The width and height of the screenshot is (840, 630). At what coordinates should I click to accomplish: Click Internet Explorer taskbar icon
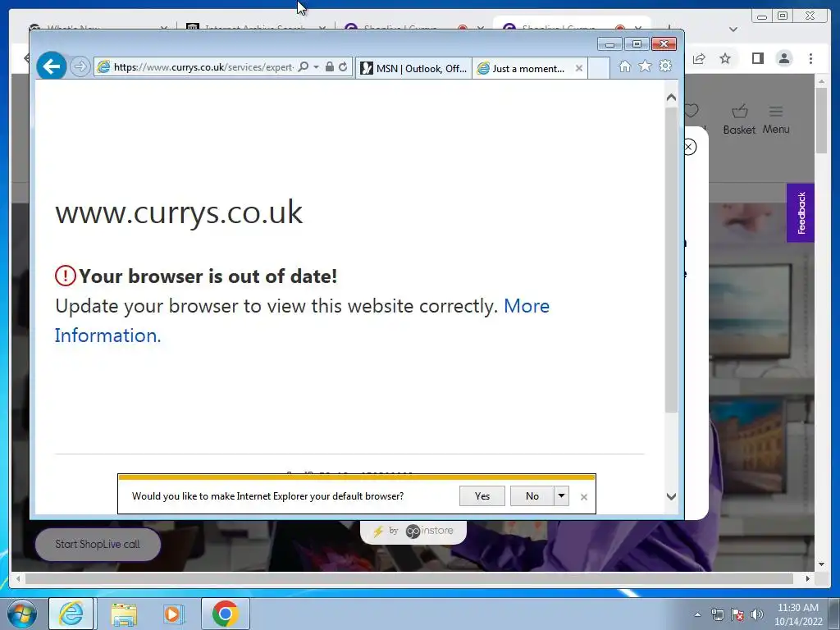pyautogui.click(x=71, y=614)
